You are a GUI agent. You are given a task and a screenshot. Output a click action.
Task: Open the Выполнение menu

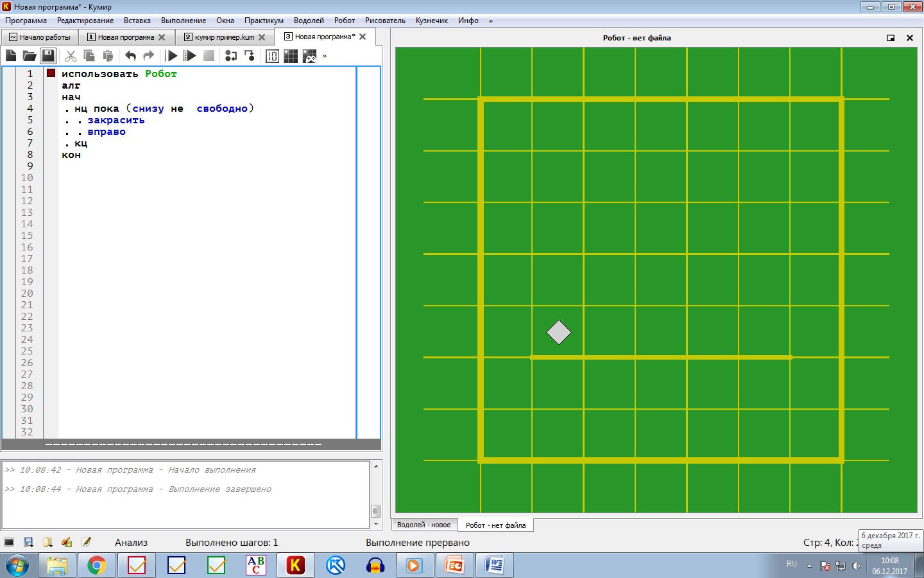pyautogui.click(x=184, y=21)
